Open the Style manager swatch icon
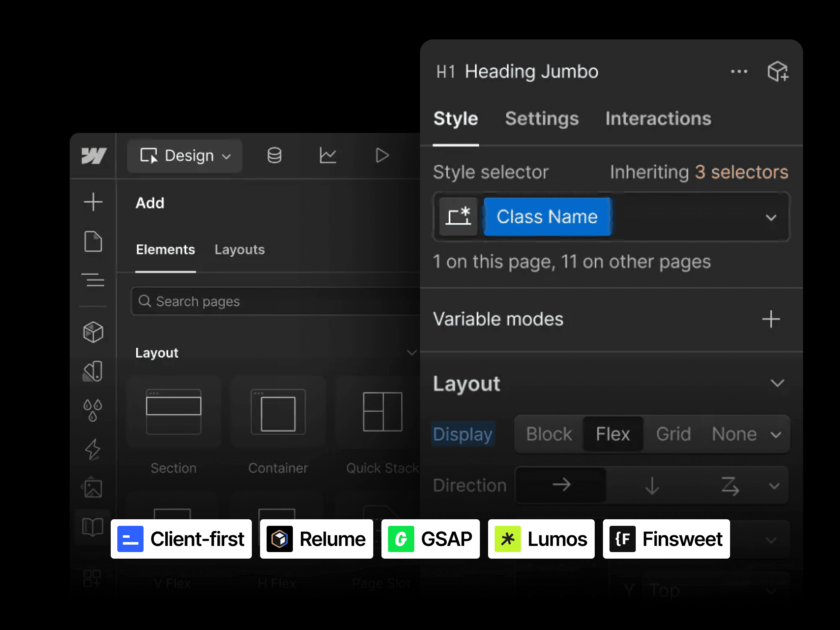Viewport: 840px width, 630px height. [93, 371]
